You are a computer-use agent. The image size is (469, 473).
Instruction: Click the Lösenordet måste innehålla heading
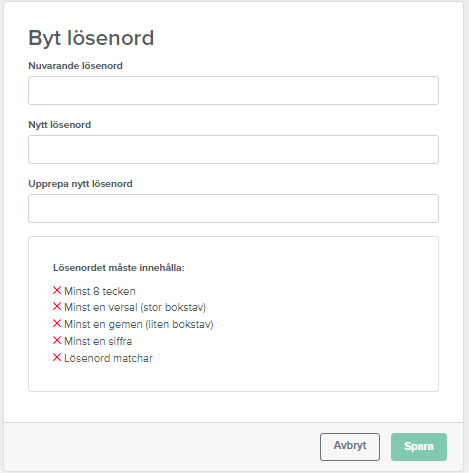tap(119, 268)
